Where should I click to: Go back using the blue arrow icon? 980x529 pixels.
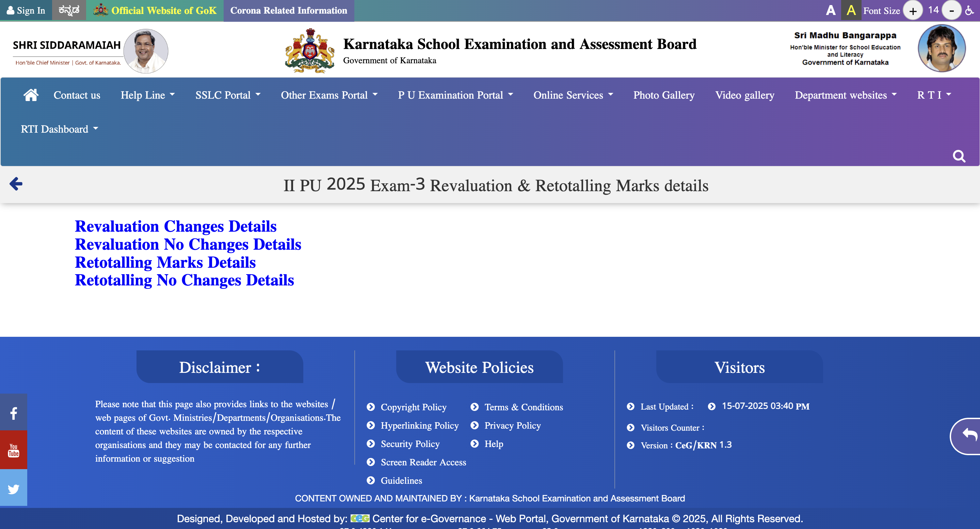(16, 184)
